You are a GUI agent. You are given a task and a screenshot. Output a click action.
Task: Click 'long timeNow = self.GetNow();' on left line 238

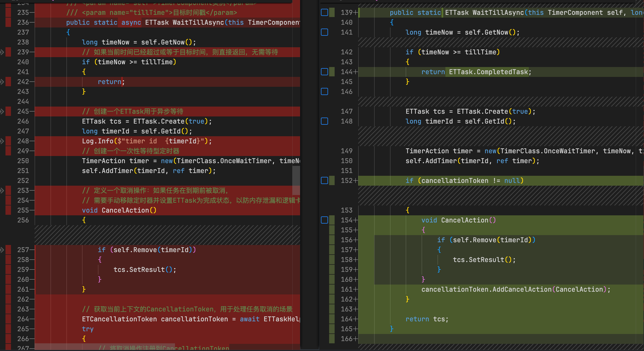coord(139,42)
